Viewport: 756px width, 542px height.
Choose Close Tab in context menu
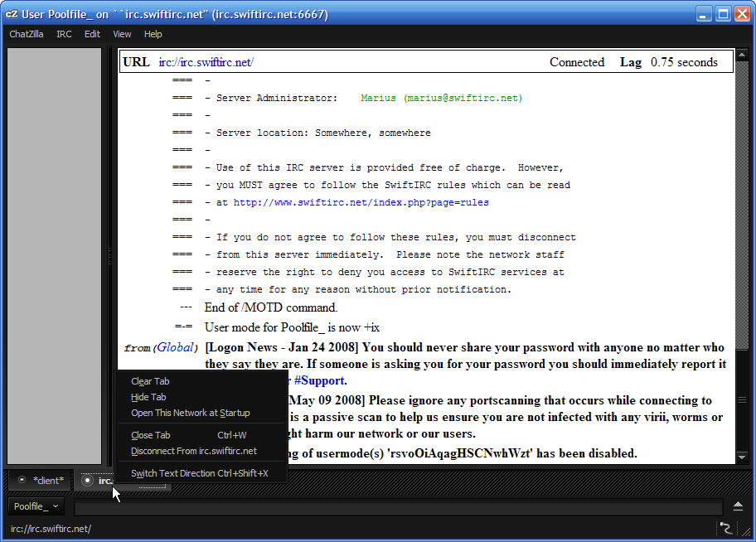(201, 435)
